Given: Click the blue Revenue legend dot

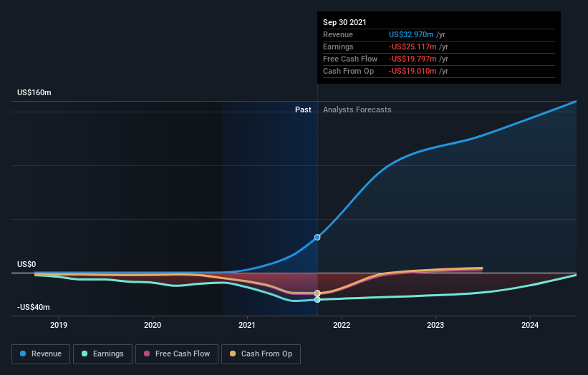Looking at the screenshot, I should tap(23, 354).
